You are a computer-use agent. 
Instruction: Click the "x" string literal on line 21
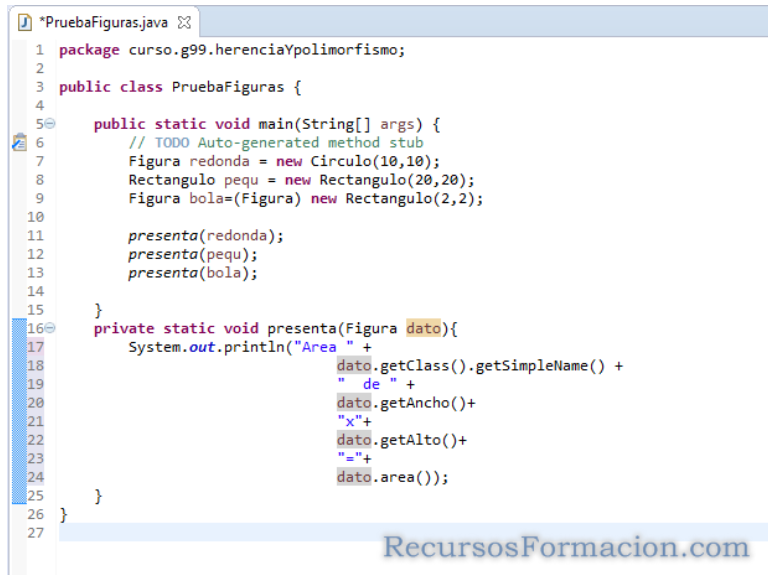[x=350, y=421]
